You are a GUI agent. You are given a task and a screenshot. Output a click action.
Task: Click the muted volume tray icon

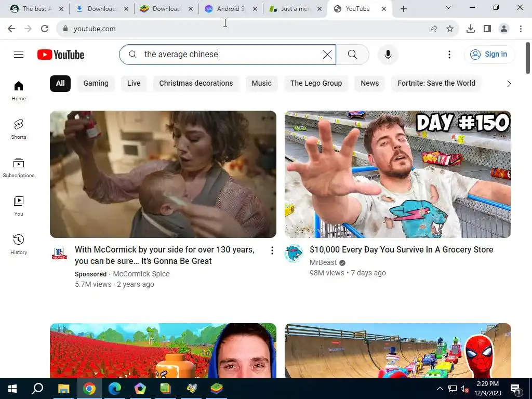464,389
